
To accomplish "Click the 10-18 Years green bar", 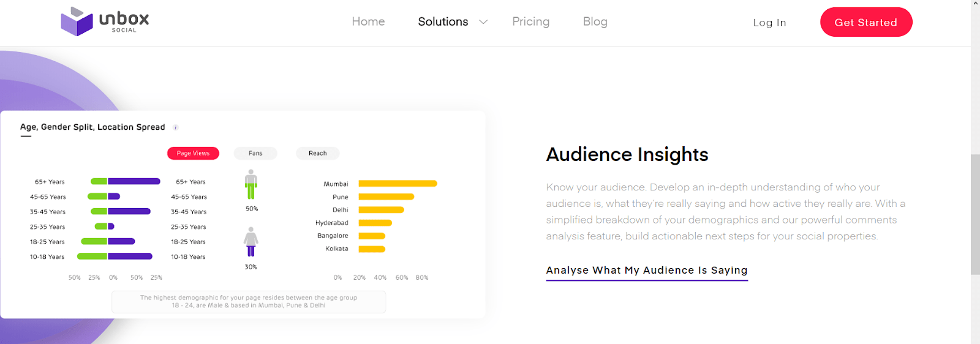I will point(92,256).
